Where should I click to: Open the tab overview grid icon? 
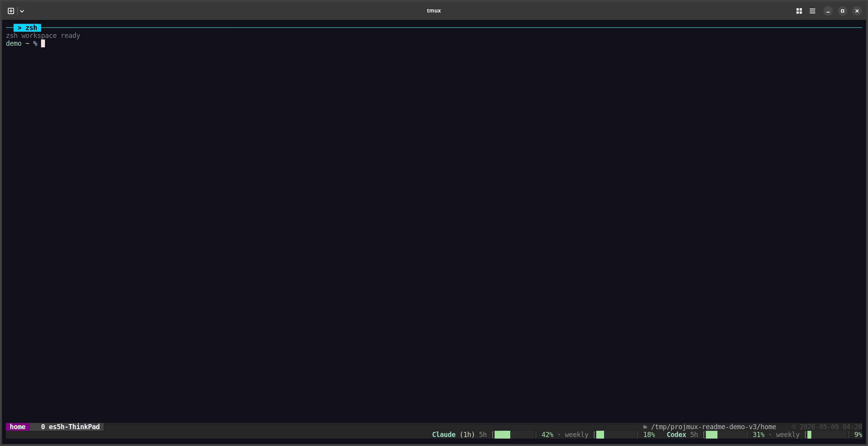click(799, 11)
